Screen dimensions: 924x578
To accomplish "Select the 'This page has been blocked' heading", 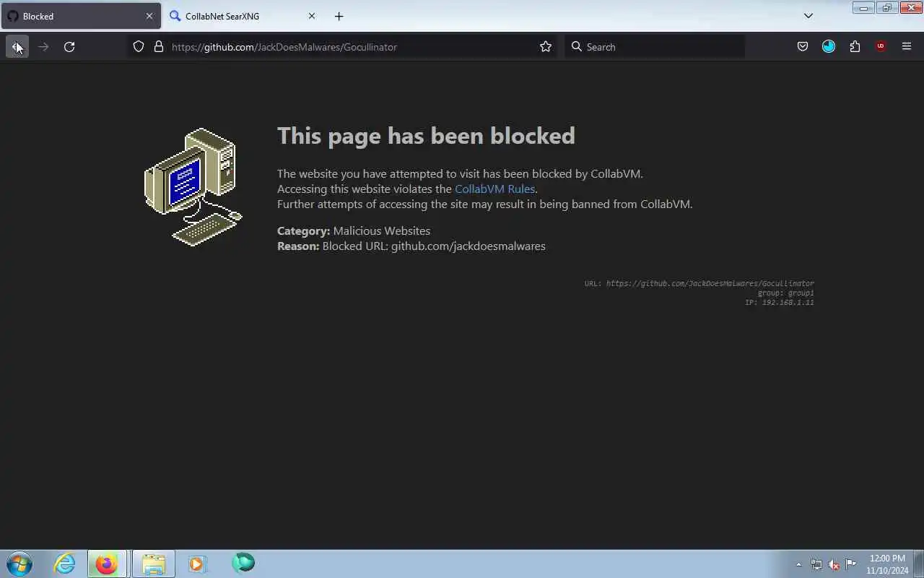I will (x=426, y=136).
